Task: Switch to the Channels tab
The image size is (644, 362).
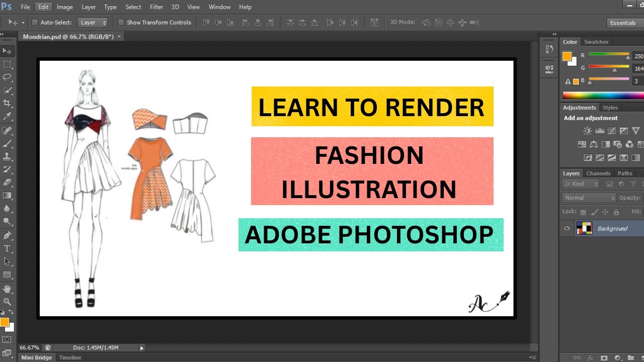Action: click(598, 173)
